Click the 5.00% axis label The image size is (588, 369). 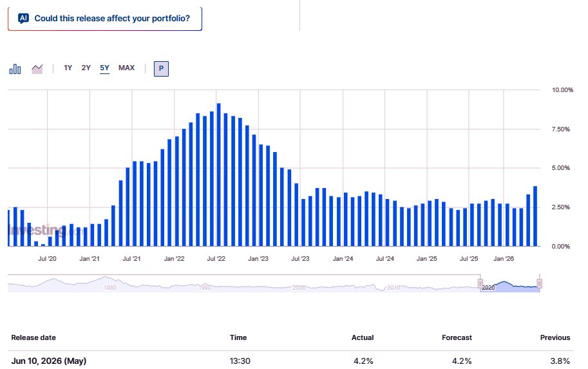click(560, 168)
